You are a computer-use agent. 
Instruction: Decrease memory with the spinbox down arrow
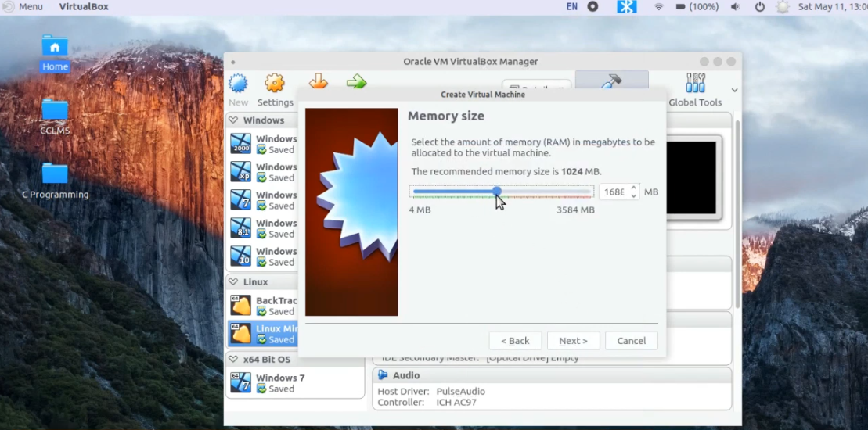pyautogui.click(x=634, y=195)
